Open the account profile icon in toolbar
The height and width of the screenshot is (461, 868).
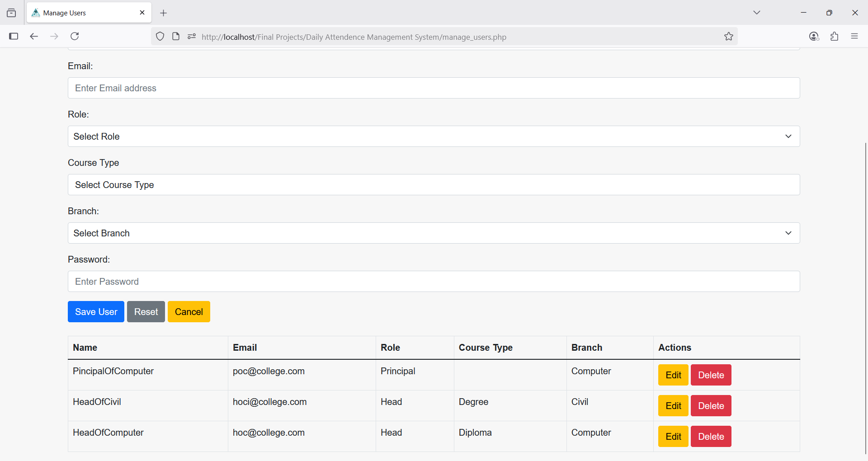814,36
